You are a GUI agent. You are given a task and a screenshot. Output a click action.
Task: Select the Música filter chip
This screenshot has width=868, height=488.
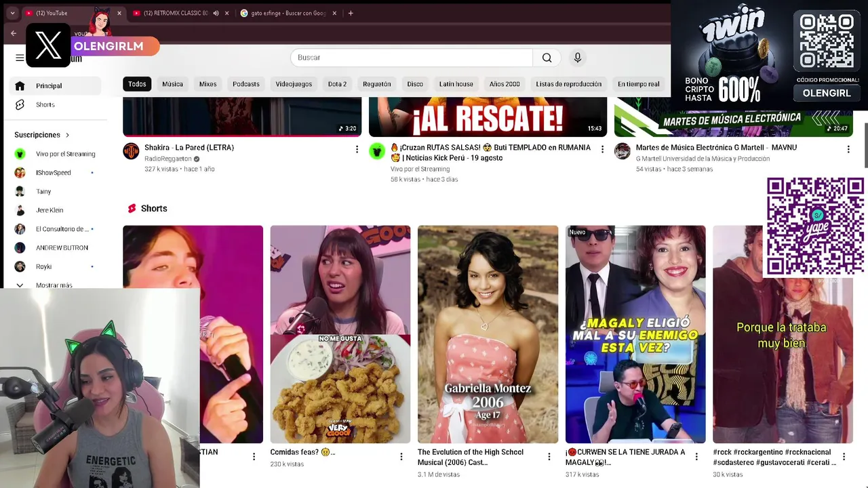pyautogui.click(x=172, y=84)
